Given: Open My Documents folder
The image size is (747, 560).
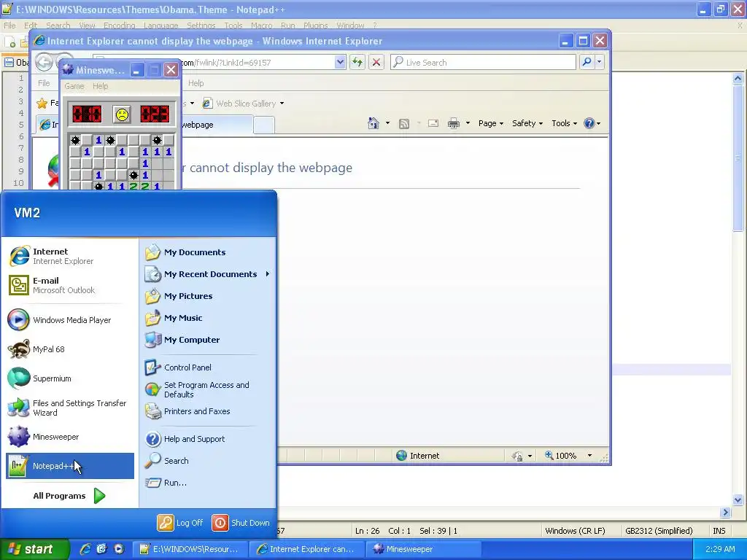Looking at the screenshot, I should pos(208,252).
